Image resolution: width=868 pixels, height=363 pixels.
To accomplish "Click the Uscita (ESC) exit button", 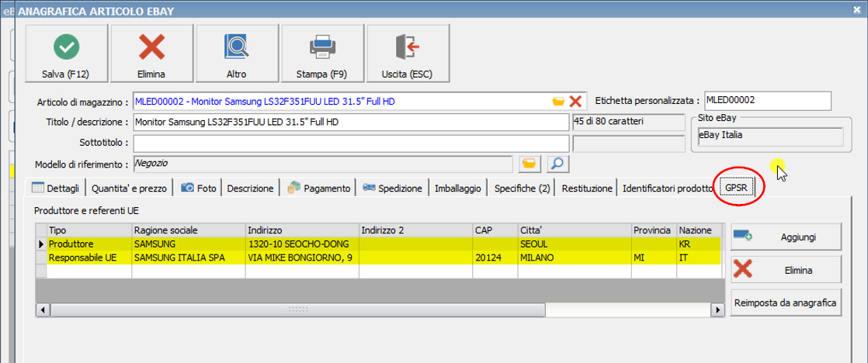I will (408, 54).
